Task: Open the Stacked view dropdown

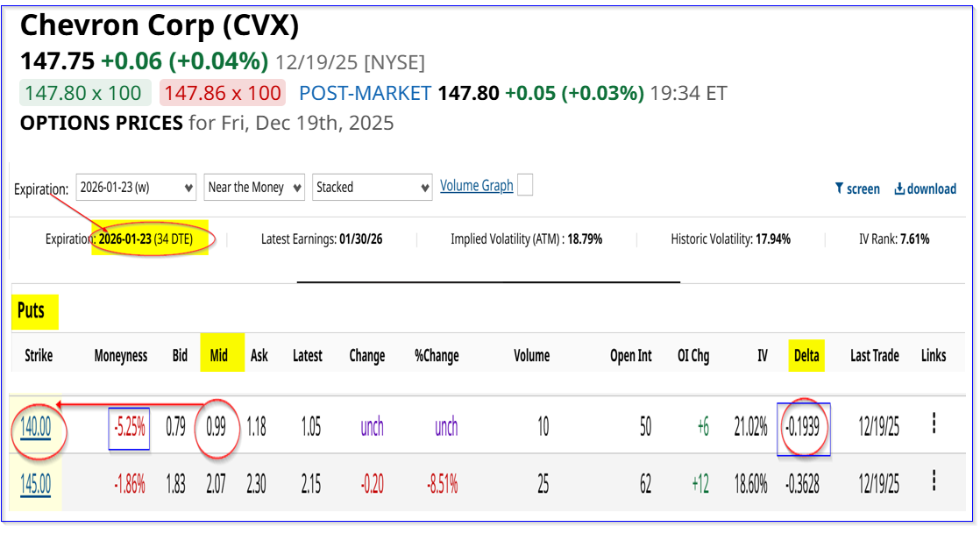Action: point(372,187)
